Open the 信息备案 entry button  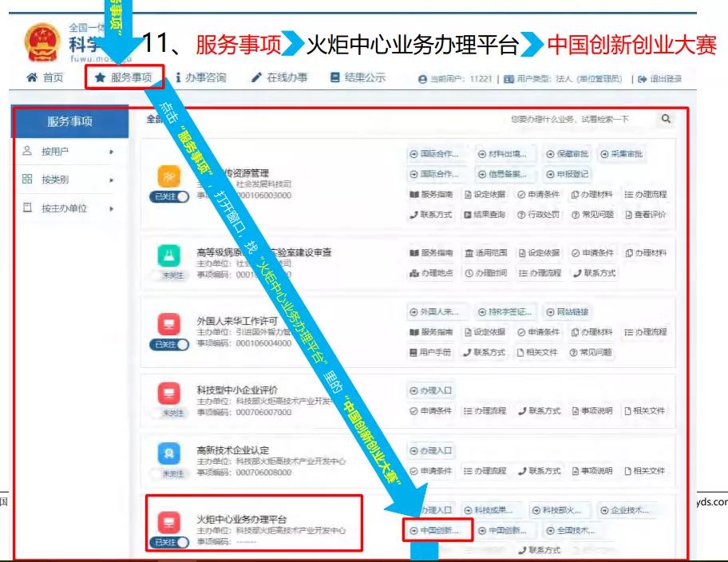[504, 174]
